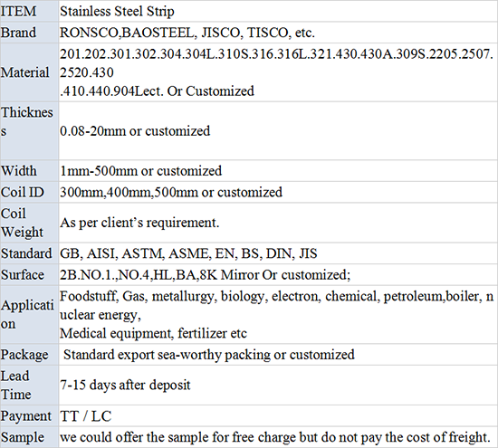498x448 pixels.
Task: Click the Material label cell
Action: [29, 72]
